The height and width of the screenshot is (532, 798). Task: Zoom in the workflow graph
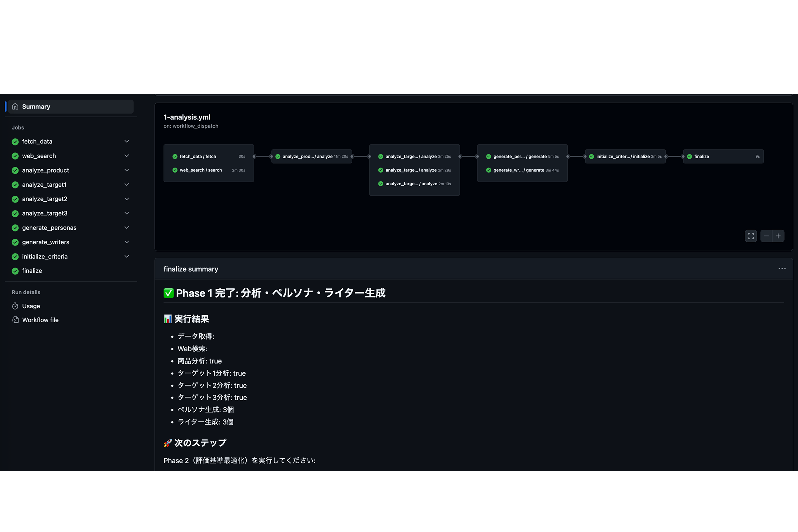pyautogui.click(x=778, y=236)
